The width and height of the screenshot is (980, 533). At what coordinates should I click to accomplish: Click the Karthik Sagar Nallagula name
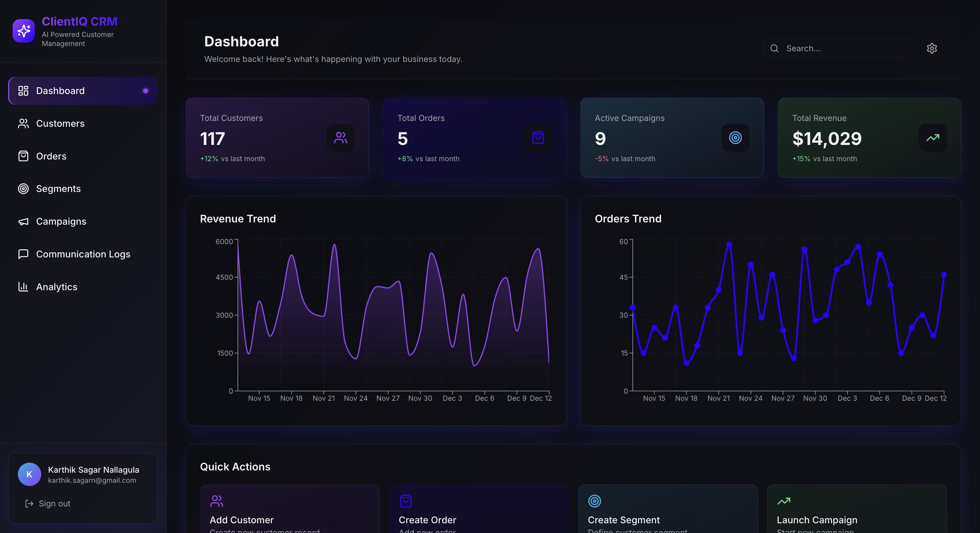coord(93,469)
